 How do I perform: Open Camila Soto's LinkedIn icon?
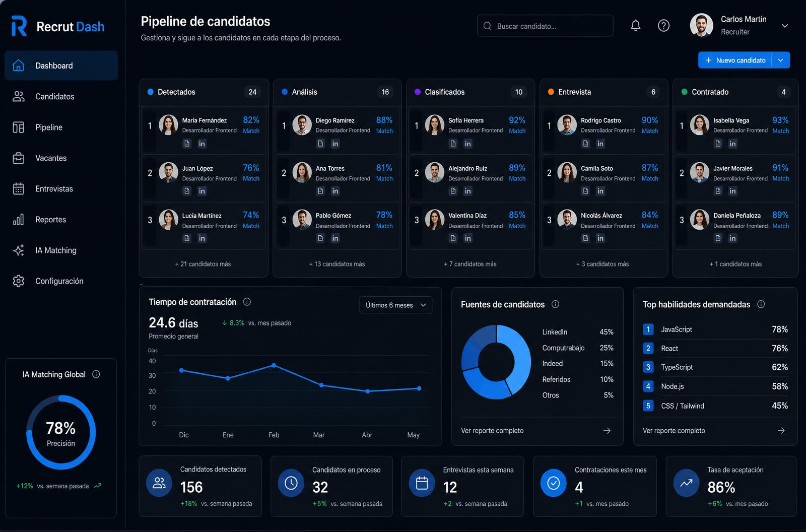600,191
